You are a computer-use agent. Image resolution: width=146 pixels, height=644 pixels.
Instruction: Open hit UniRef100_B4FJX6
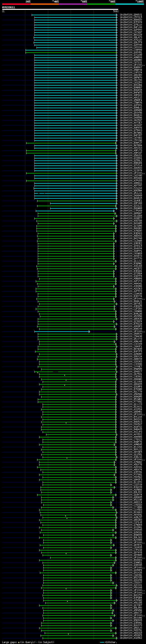131,27
